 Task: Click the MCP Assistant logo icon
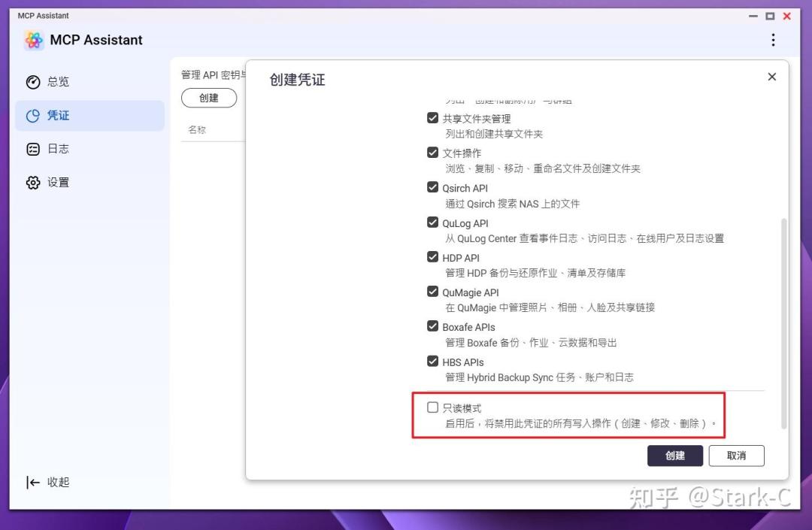34,40
